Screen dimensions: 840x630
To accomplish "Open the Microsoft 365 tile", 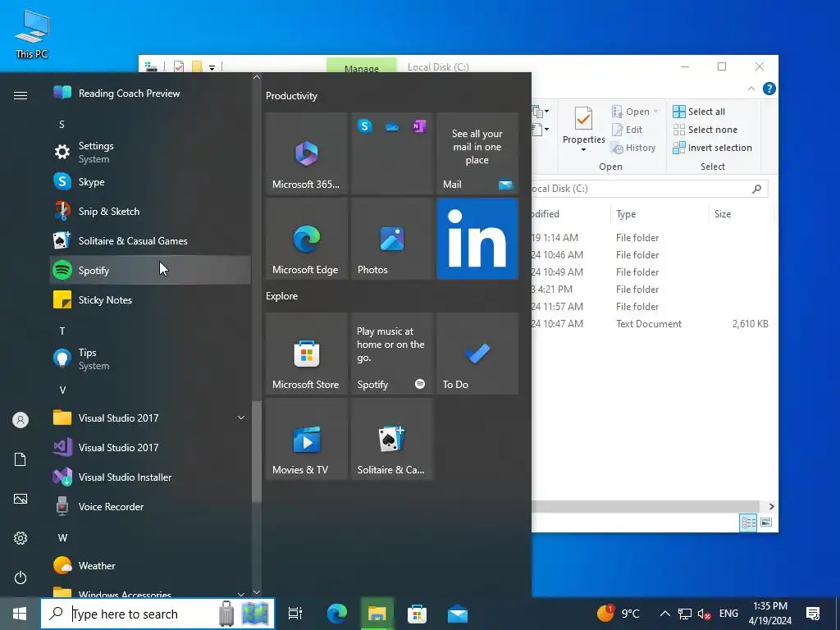I will point(307,153).
